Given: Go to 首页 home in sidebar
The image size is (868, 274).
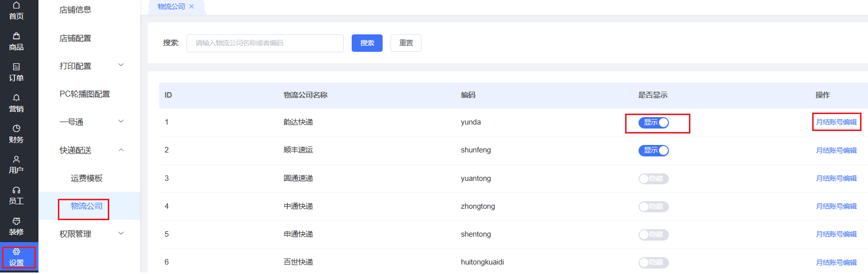Looking at the screenshot, I should [x=16, y=10].
